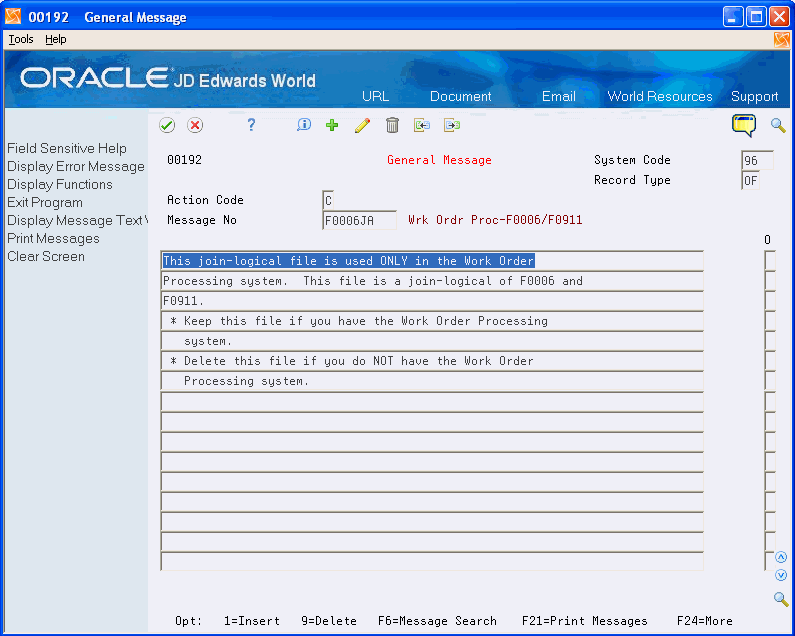This screenshot has width=795, height=636.
Task: Click the red X cancel icon
Action: [x=195, y=125]
